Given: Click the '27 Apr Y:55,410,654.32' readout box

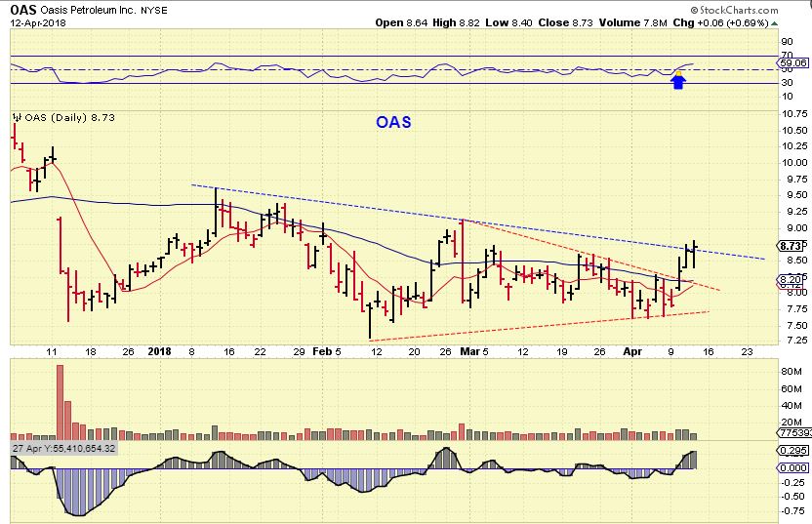Looking at the screenshot, I should tap(64, 449).
